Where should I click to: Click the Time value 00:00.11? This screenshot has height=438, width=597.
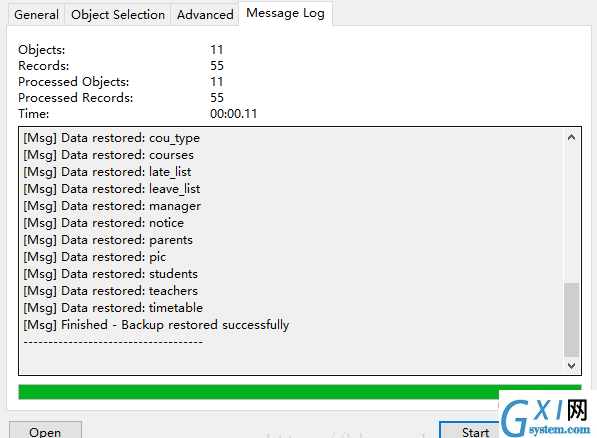[233, 114]
